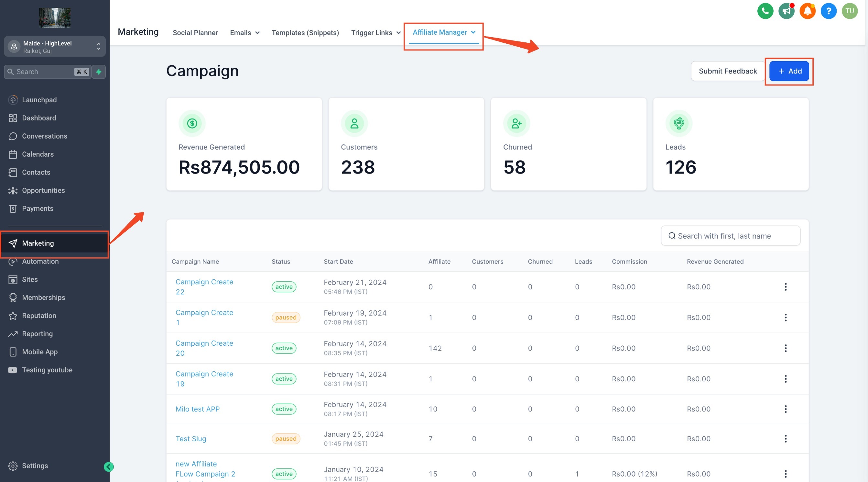The image size is (868, 482).
Task: Switch to the Social Planner tab
Action: pos(195,33)
